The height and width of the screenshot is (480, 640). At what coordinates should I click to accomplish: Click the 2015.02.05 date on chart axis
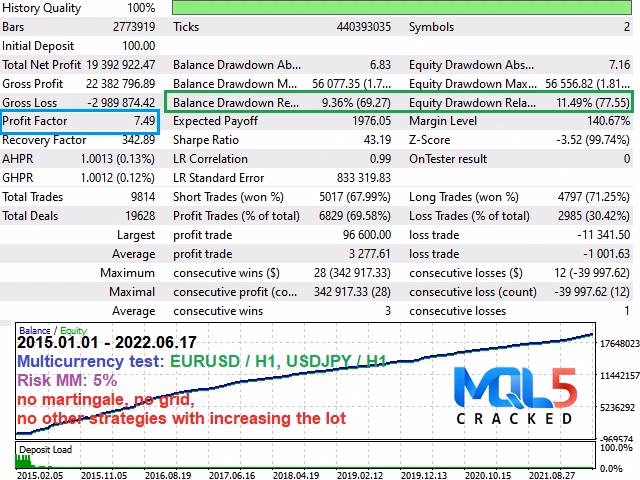[x=40, y=474]
